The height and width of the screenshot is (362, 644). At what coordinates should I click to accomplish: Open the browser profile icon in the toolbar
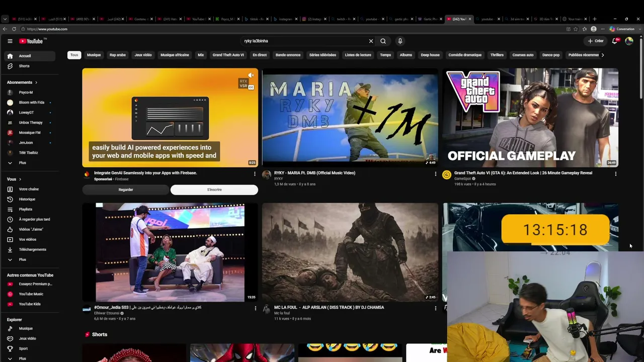coord(594,29)
